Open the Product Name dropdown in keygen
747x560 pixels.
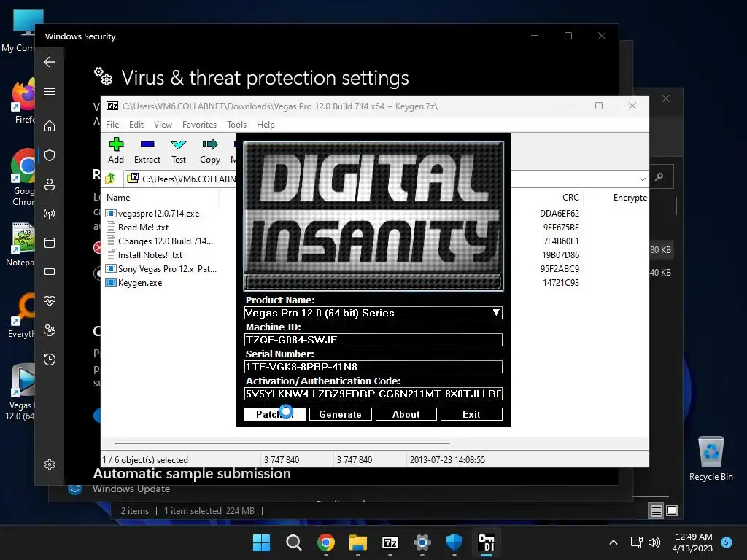(496, 313)
